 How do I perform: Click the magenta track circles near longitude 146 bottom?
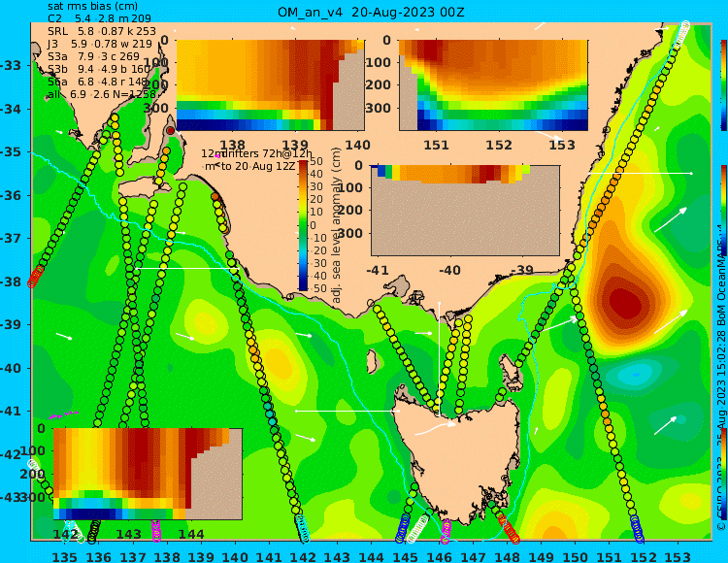point(446,531)
